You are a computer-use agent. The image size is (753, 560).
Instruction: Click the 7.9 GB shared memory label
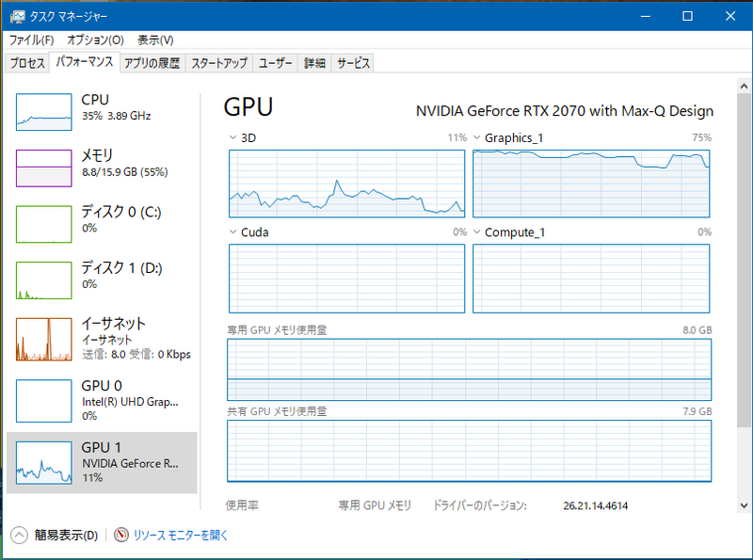pyautogui.click(x=697, y=411)
